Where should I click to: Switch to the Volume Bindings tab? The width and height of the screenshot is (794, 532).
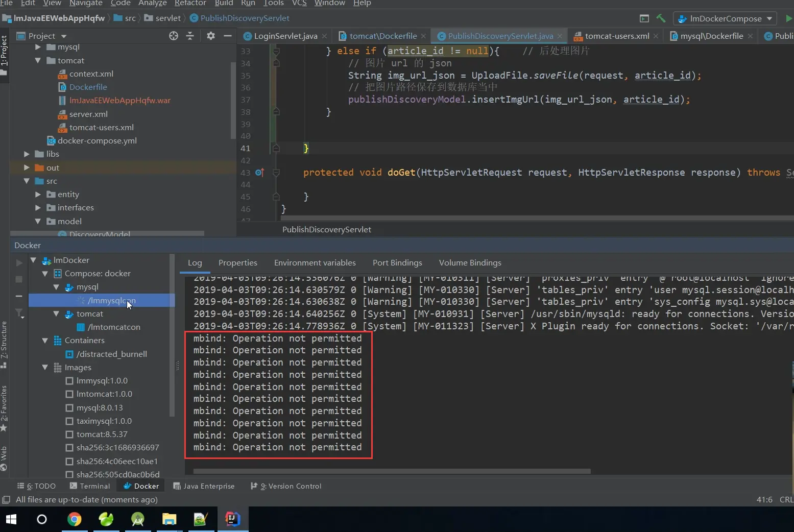pos(470,262)
